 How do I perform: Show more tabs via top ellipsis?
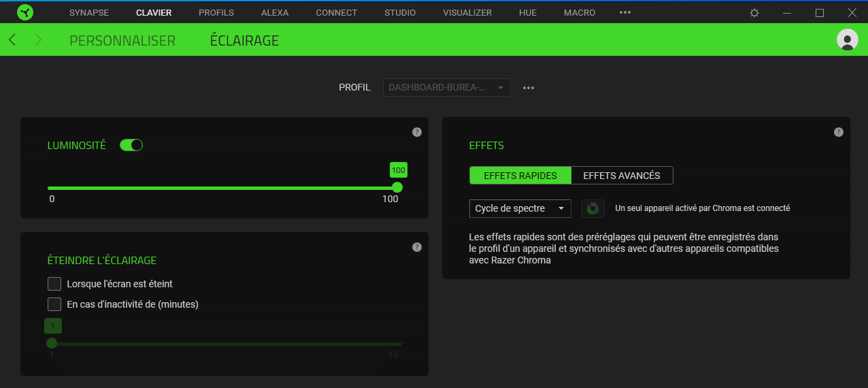pos(625,13)
